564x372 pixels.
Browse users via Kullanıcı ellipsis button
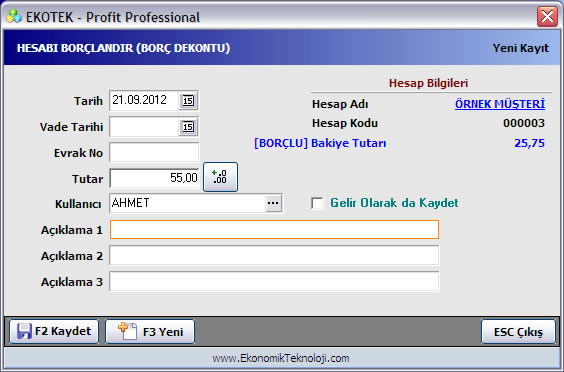(273, 203)
